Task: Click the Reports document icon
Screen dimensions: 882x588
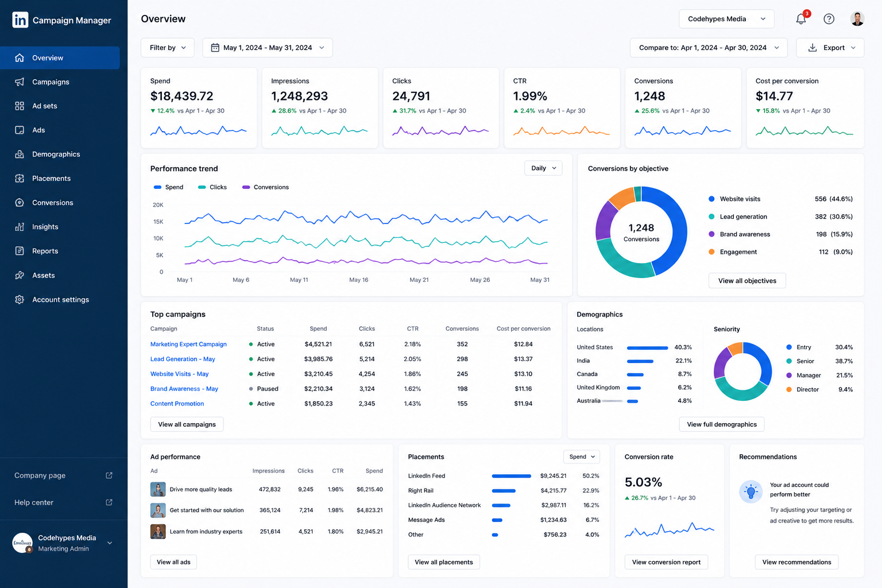Action: pos(20,251)
